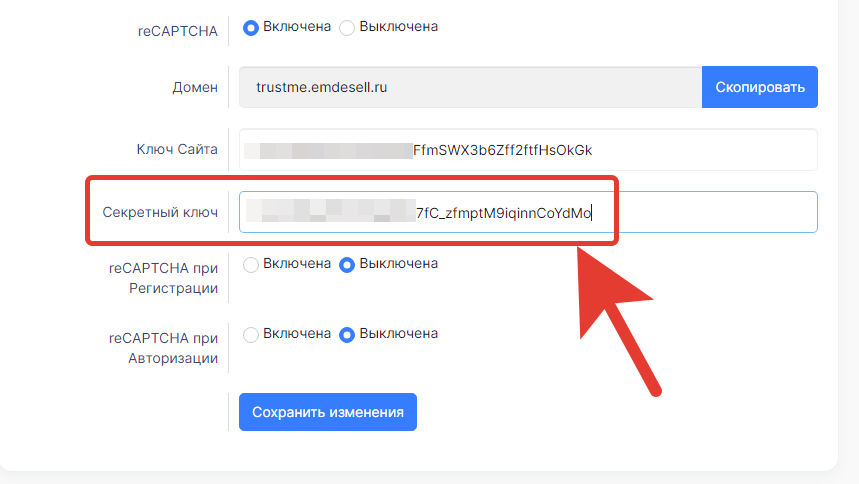This screenshot has height=484, width=859.
Task: Enable the main reCAPTCHA Включена option
Action: click(251, 27)
